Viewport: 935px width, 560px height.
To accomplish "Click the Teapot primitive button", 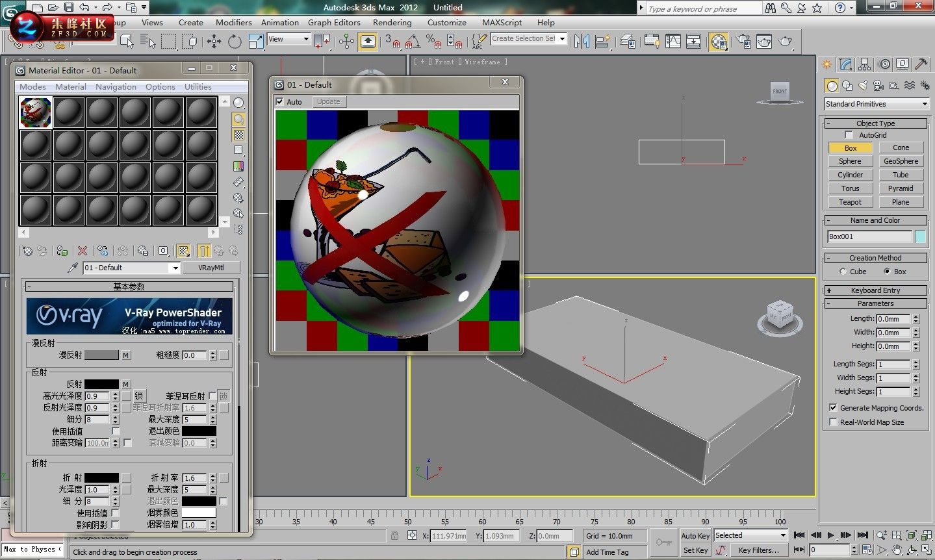I will [x=850, y=202].
